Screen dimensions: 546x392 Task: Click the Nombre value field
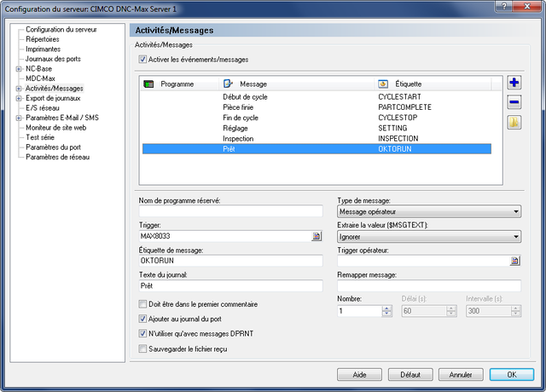(x=360, y=311)
